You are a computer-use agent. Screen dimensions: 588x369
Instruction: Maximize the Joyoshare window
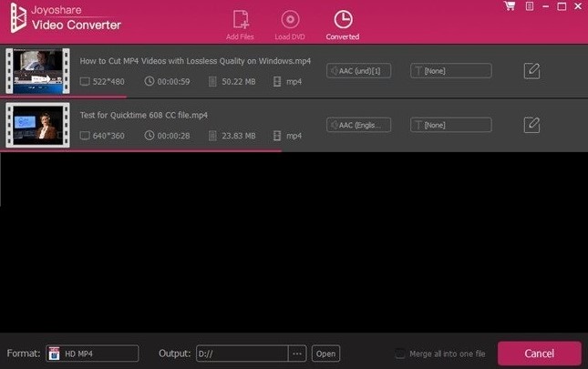[x=562, y=6]
